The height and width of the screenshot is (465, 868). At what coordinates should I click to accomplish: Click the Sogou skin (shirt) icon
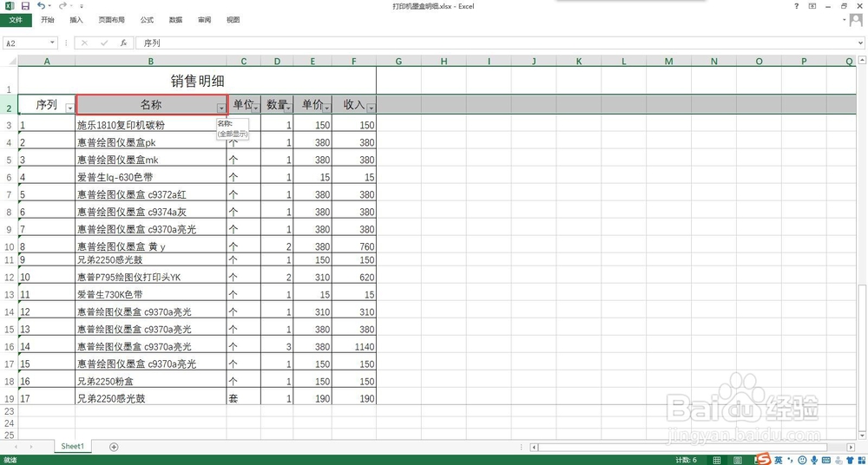(849, 460)
